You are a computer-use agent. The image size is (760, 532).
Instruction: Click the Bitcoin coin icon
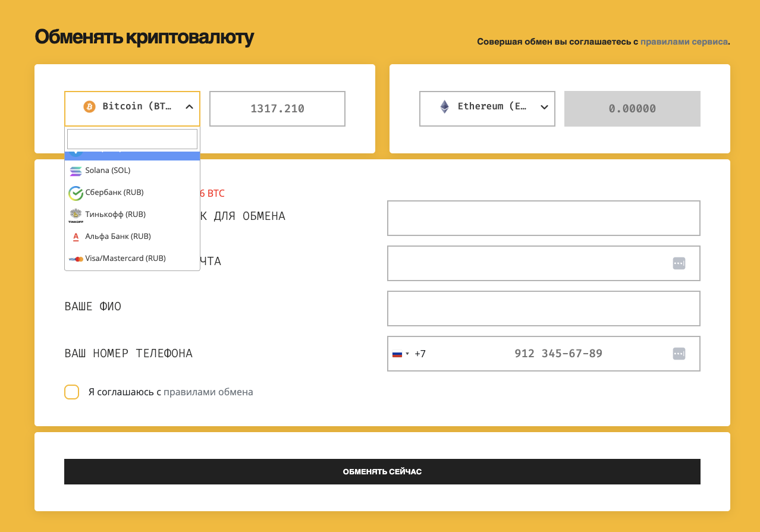click(x=89, y=107)
